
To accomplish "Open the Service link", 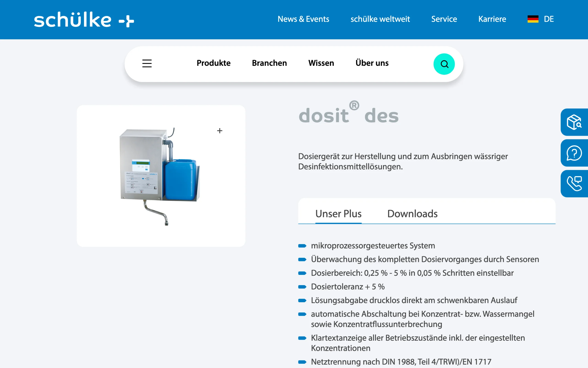I will point(444,19).
